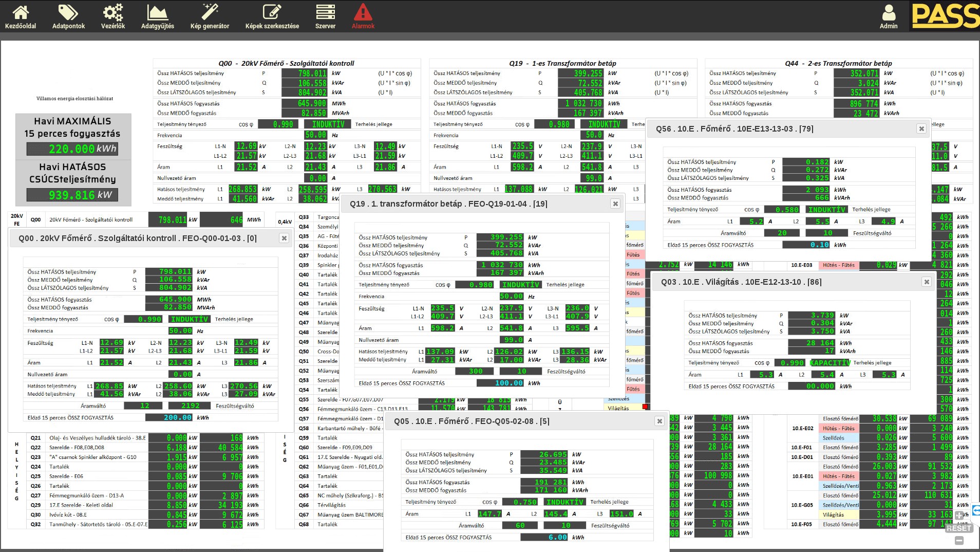Close the Q19 transzformátor betáp popup
This screenshot has height=552, width=980.
coord(615,204)
